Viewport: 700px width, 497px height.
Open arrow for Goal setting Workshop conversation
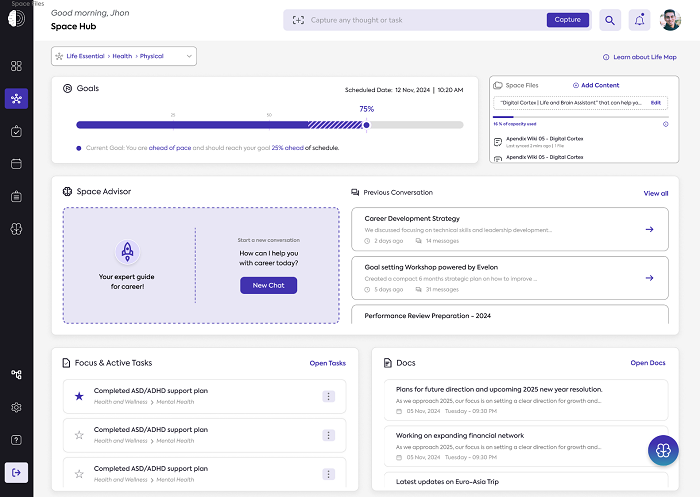click(650, 278)
